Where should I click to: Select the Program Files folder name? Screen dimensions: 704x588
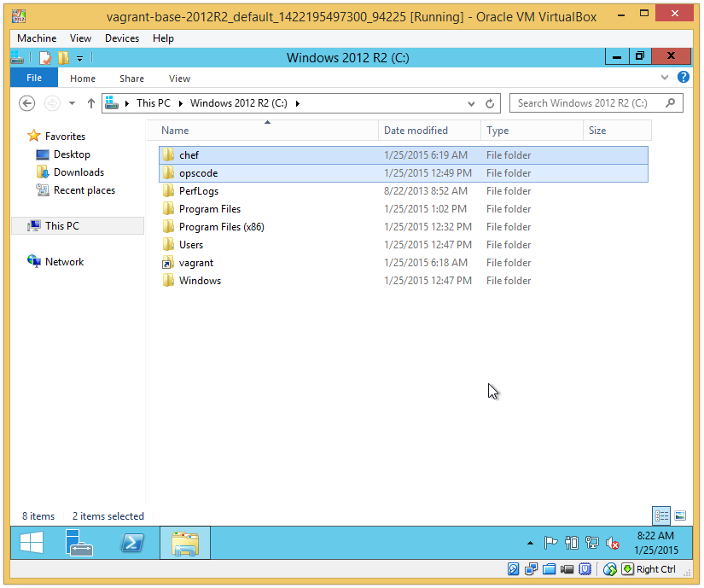(210, 209)
